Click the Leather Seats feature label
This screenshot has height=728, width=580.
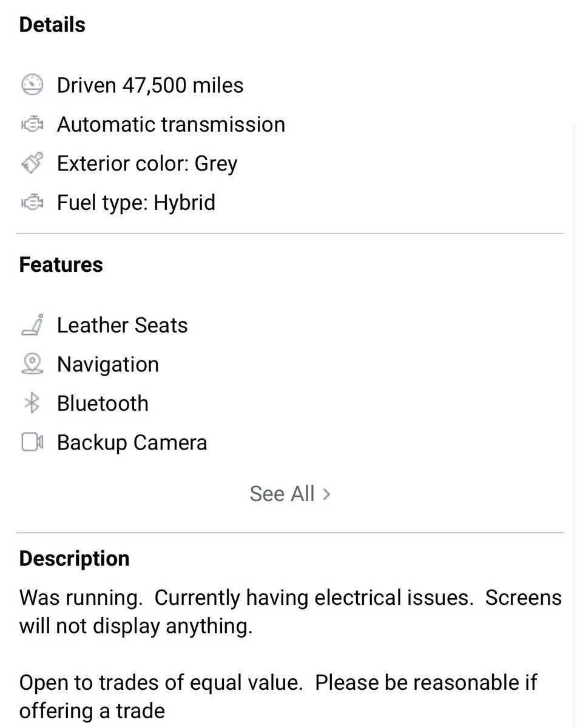(x=122, y=326)
